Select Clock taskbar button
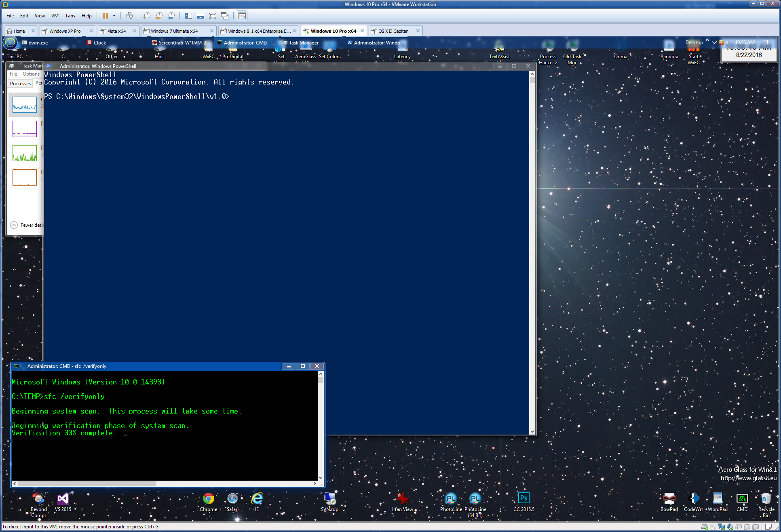This screenshot has height=532, width=781. point(99,42)
